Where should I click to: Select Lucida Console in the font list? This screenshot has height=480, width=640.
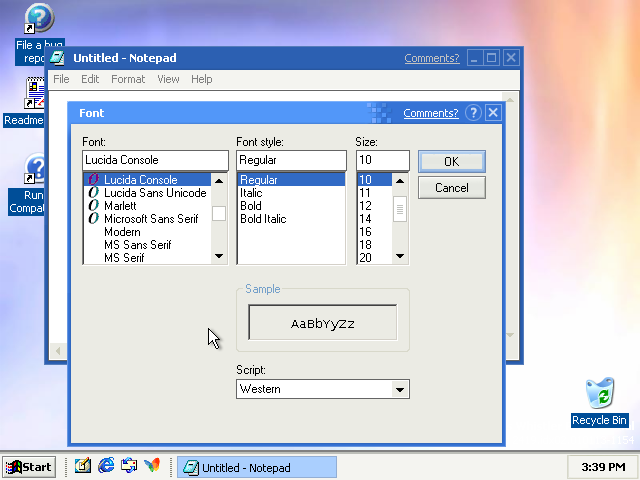[147, 180]
